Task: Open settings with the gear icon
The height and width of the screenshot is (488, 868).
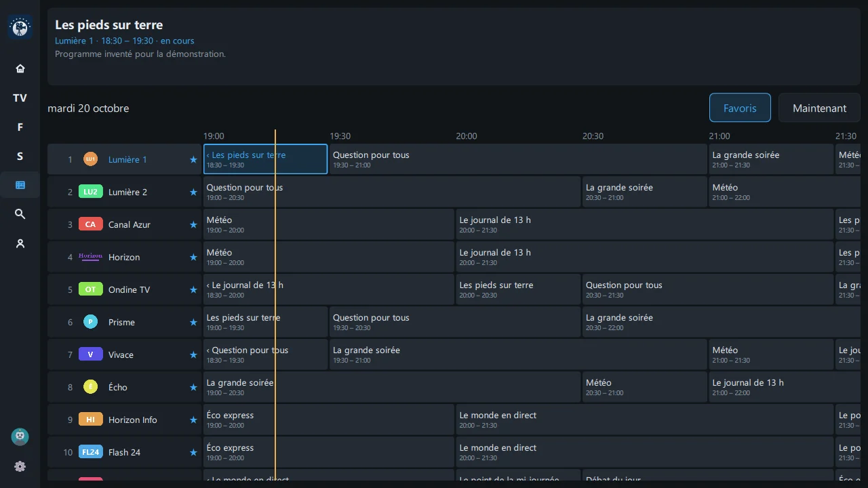Action: 20,466
